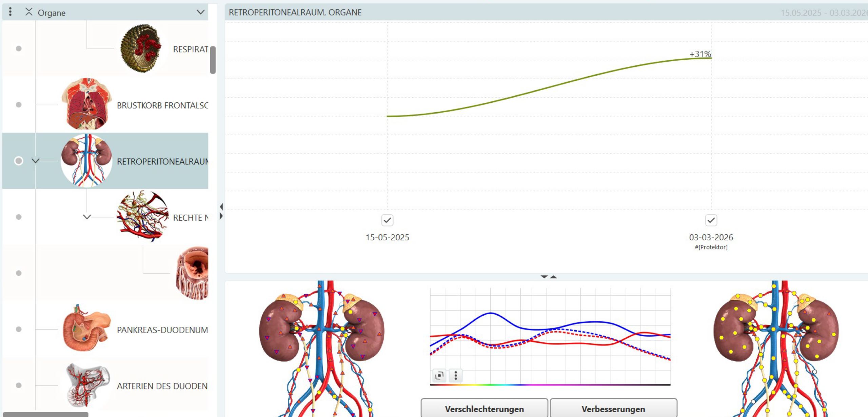Click the rainbow spectrum bar under graph
This screenshot has width=868, height=417.
(550, 385)
